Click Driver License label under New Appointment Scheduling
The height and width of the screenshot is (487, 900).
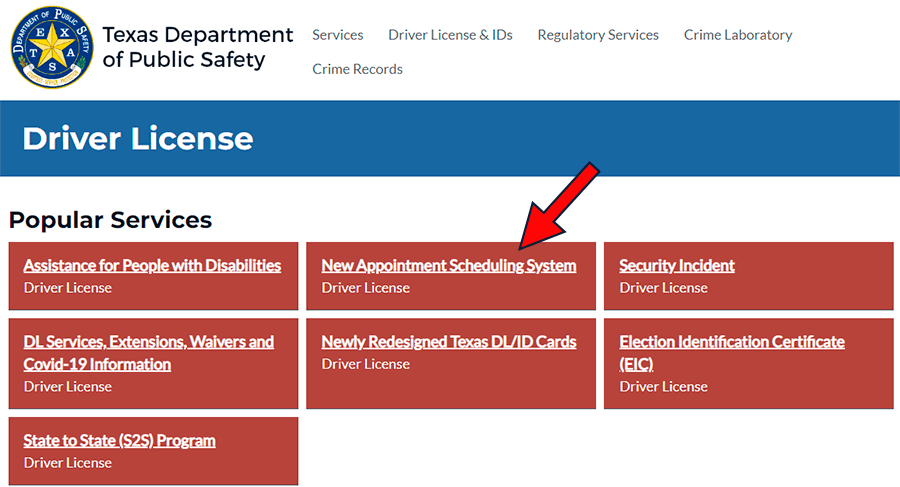[366, 288]
